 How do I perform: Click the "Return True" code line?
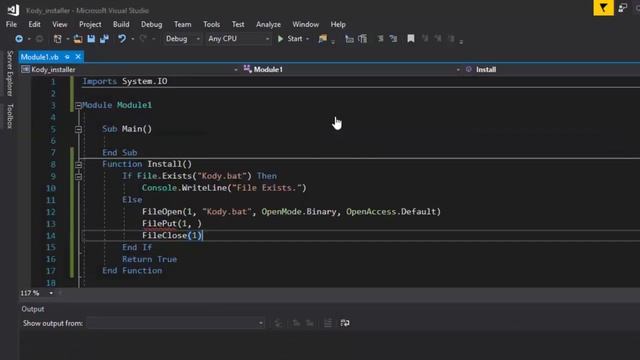click(x=149, y=259)
